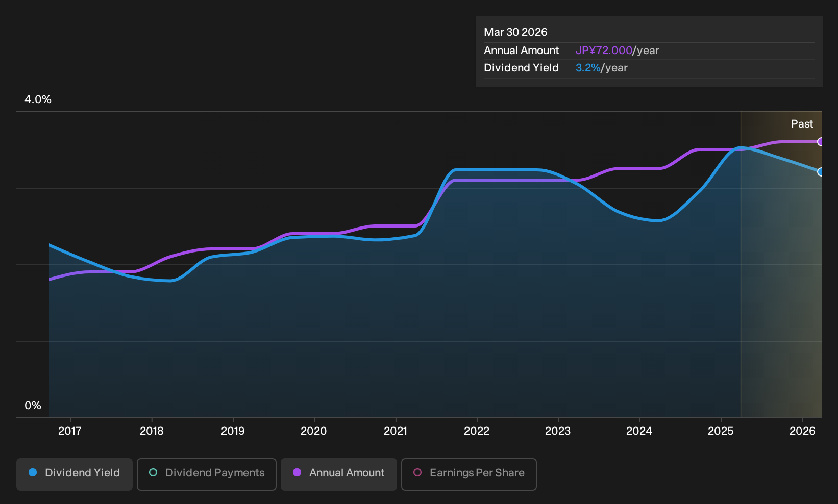Click the JP¥72.000 annual amount value
The width and height of the screenshot is (838, 504).
(x=604, y=51)
